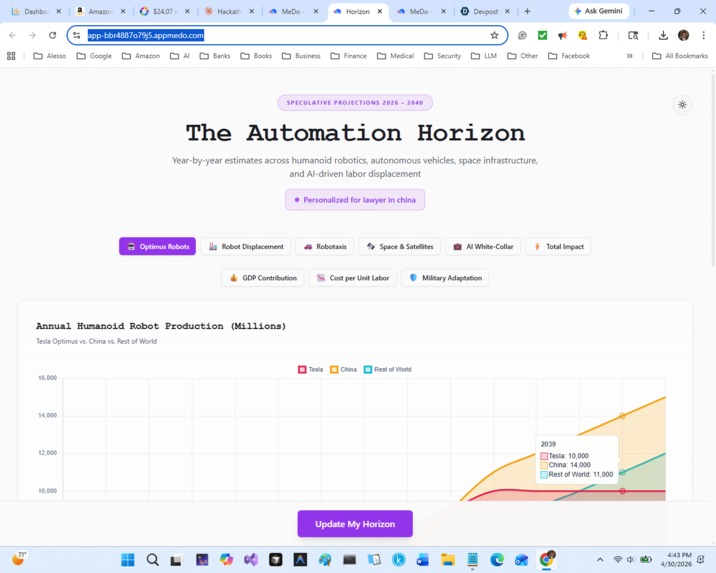Switch to the Devpost tab

click(x=484, y=11)
